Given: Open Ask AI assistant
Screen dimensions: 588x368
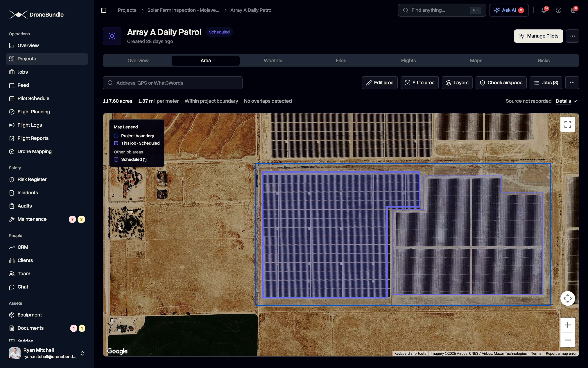Looking at the screenshot, I should (x=509, y=10).
